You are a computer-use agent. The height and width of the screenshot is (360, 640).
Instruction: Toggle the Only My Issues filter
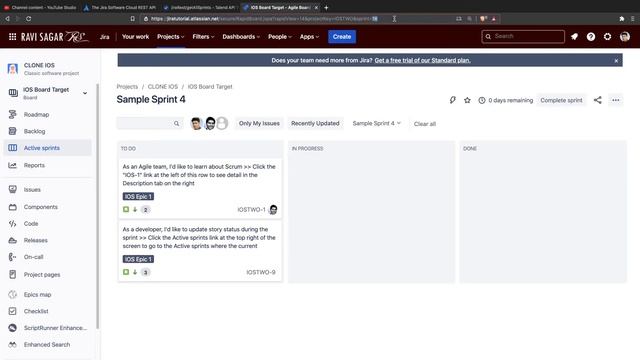[x=259, y=123]
